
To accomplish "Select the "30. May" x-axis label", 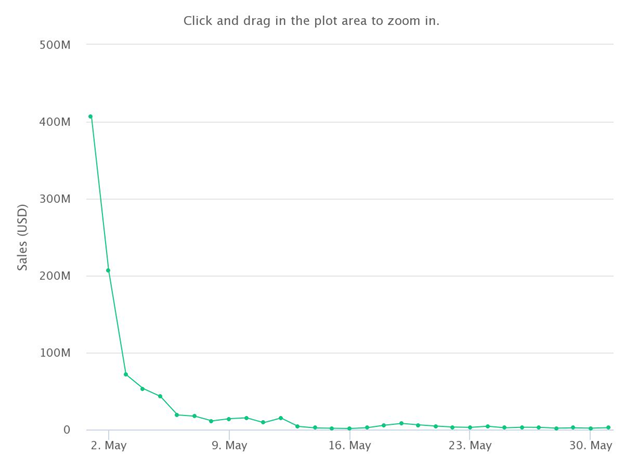I will click(x=591, y=445).
